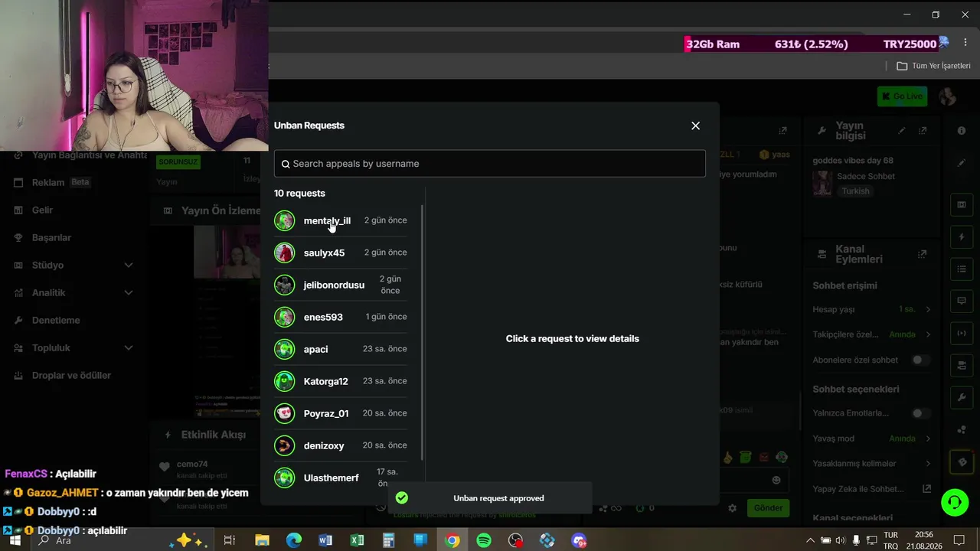
Task: Focus the Search appeals by username field
Action: point(490,164)
